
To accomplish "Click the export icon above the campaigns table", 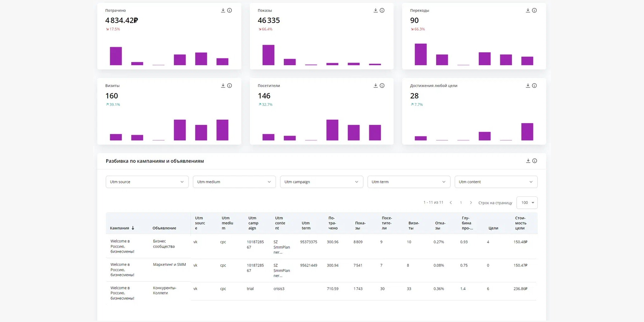I will tap(528, 161).
